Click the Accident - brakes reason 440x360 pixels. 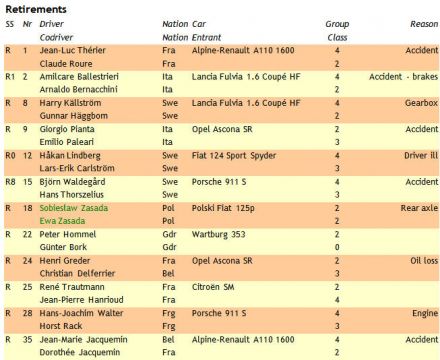(x=403, y=77)
